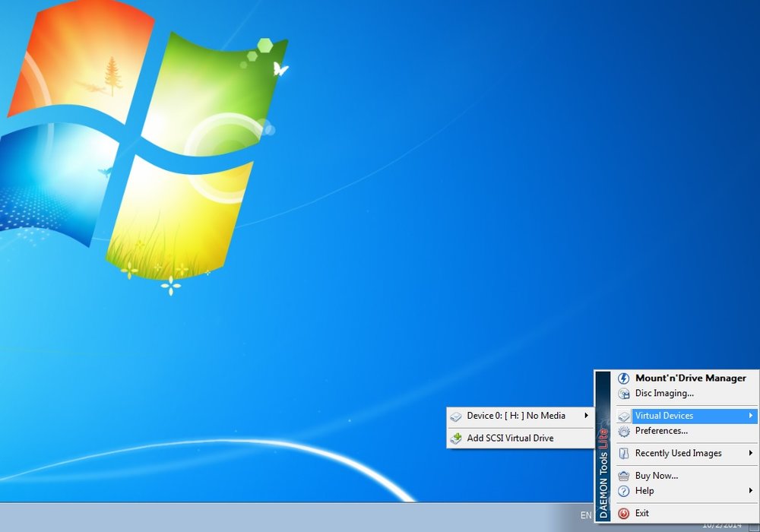This screenshot has width=760, height=532.
Task: Click the Help question mark icon
Action: point(624,491)
